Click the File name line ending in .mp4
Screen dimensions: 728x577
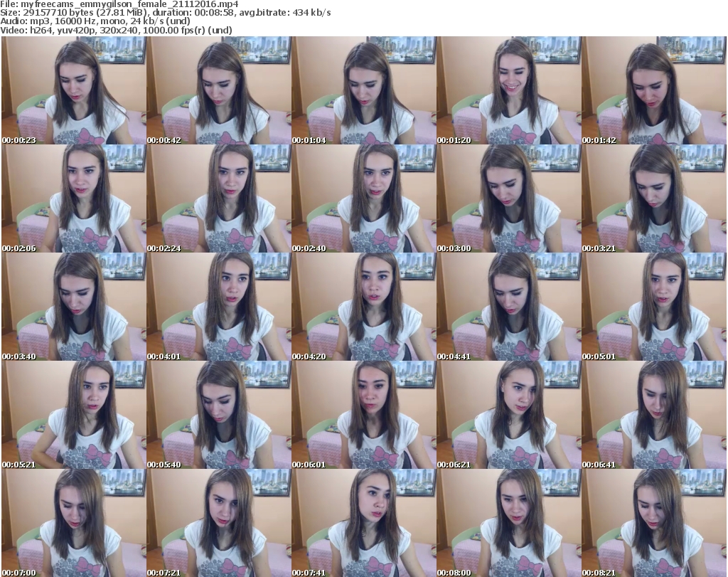(119, 4)
